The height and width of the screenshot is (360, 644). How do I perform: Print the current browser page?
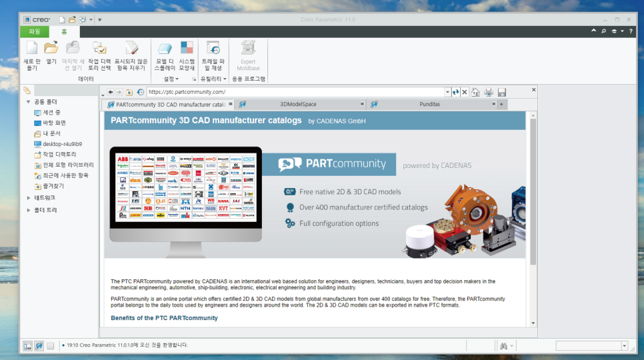tap(489, 92)
